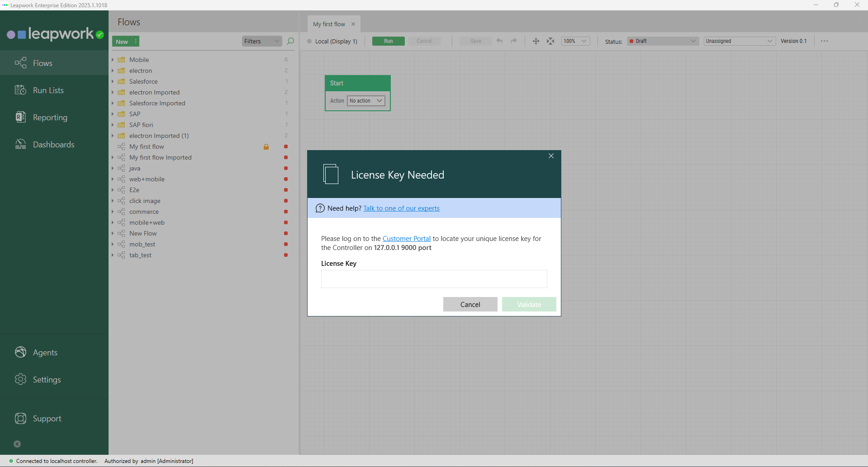The image size is (868, 467).
Task: Click into the License Key input field
Action: 434,279
